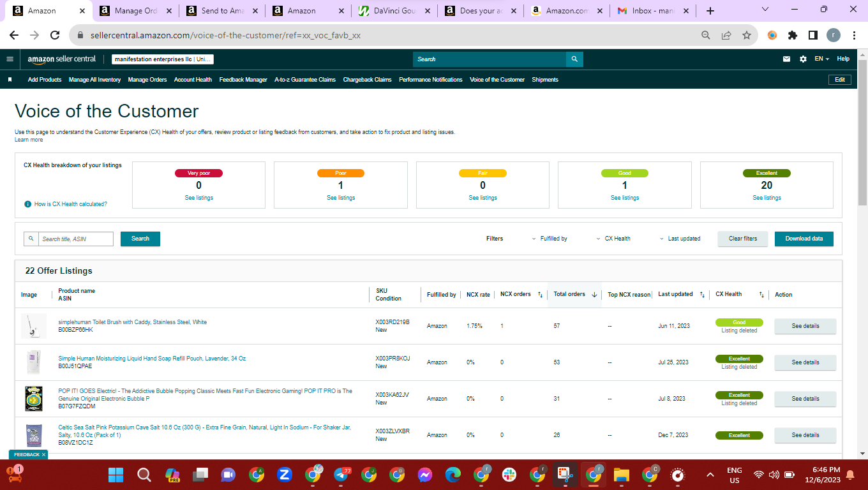The width and height of the screenshot is (868, 490).
Task: Open the POP IT! GOES Electric product link
Action: tap(205, 395)
